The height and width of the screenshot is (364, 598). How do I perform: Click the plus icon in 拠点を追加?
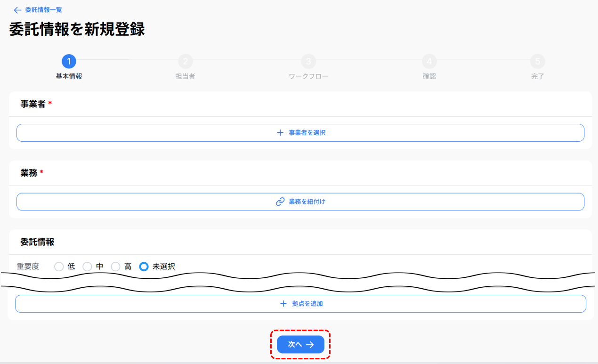tap(283, 304)
